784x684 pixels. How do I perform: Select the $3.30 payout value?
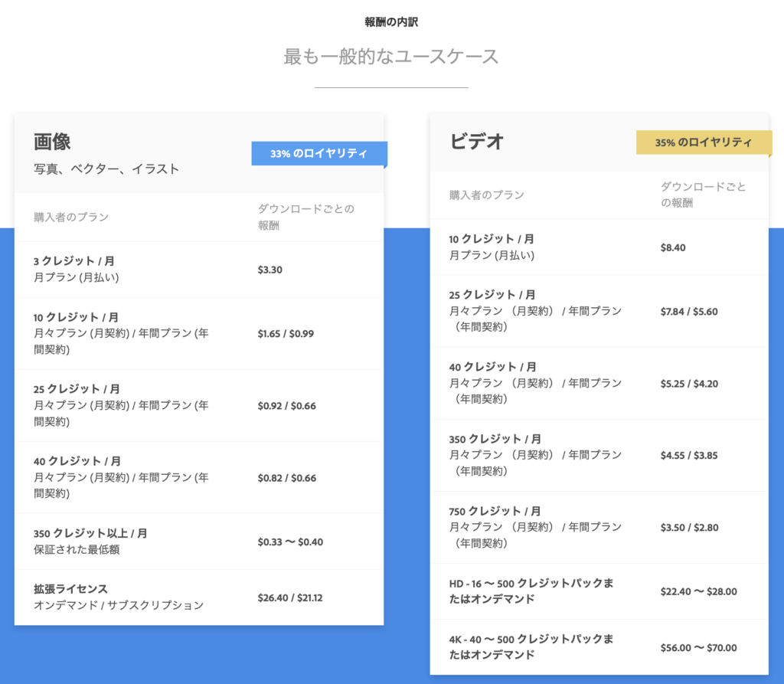270,270
